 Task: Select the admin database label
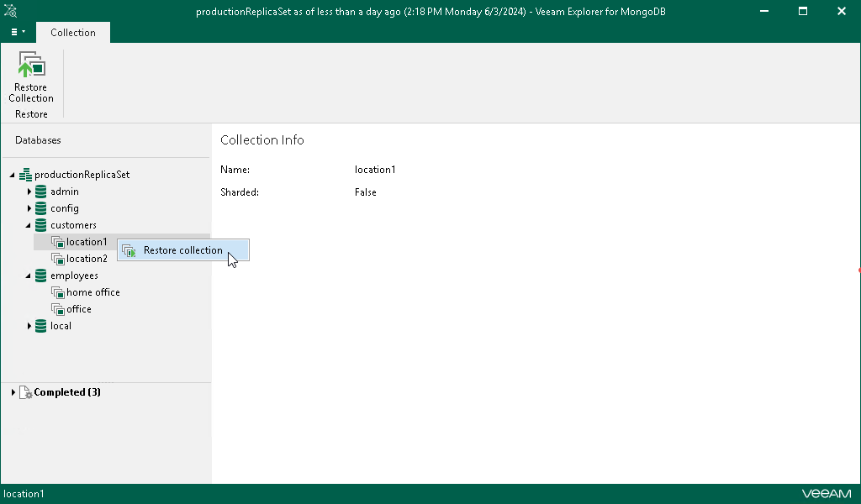[x=64, y=192]
